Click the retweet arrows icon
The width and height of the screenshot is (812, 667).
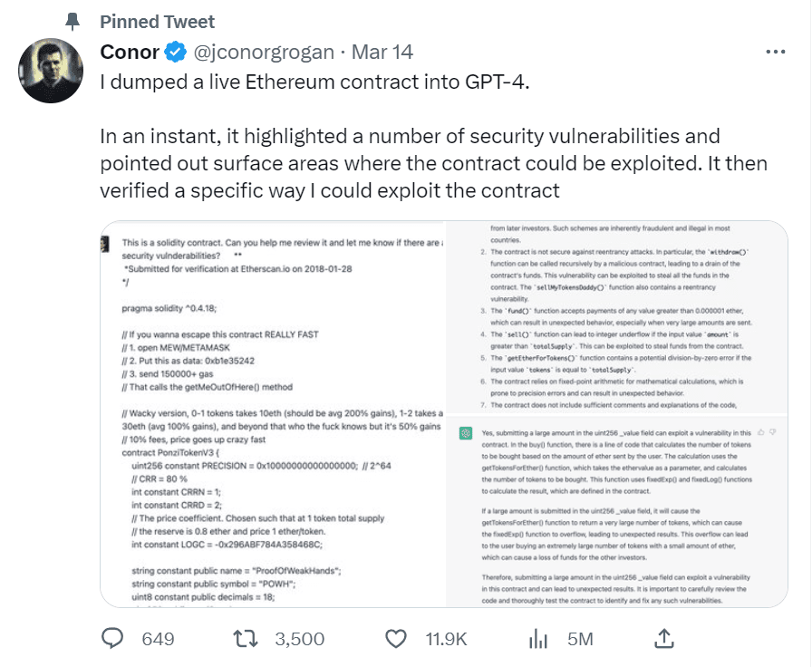click(246, 639)
